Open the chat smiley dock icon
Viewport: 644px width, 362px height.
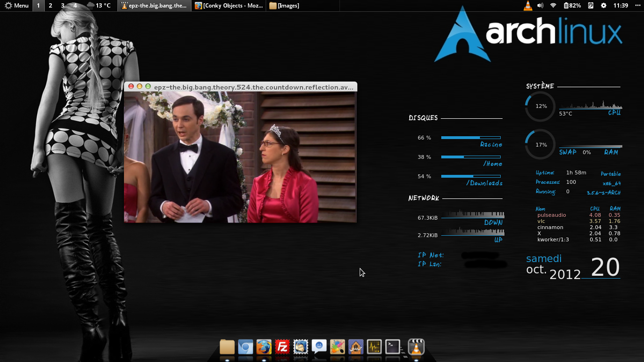tap(319, 347)
